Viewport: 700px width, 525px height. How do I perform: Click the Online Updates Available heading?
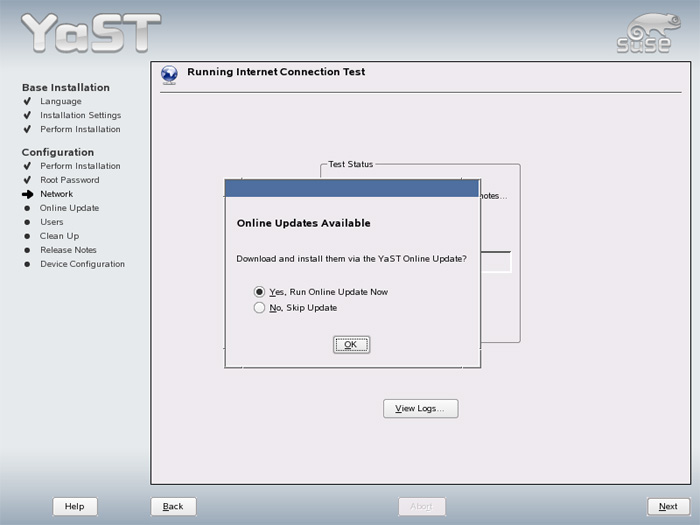(304, 223)
